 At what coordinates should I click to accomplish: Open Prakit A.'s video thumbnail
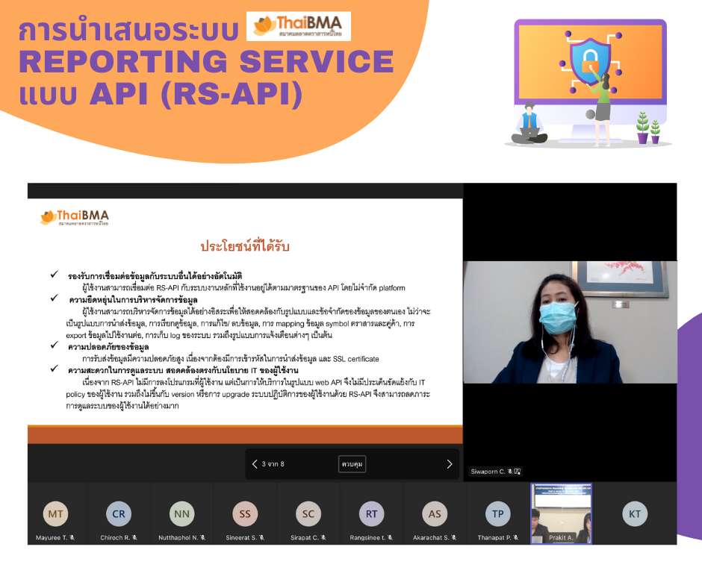(x=561, y=513)
